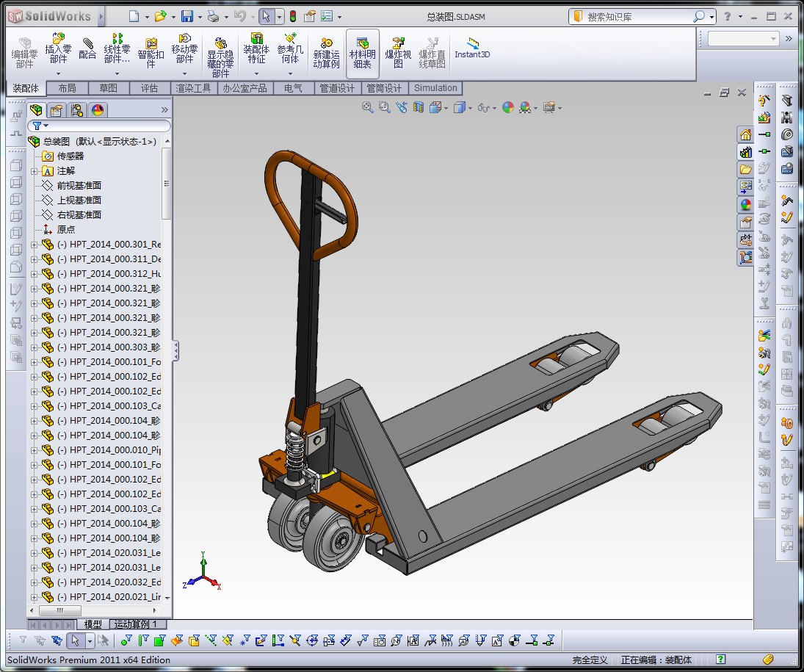
Task: Open the DisplayManager tab icon
Action: tap(98, 109)
